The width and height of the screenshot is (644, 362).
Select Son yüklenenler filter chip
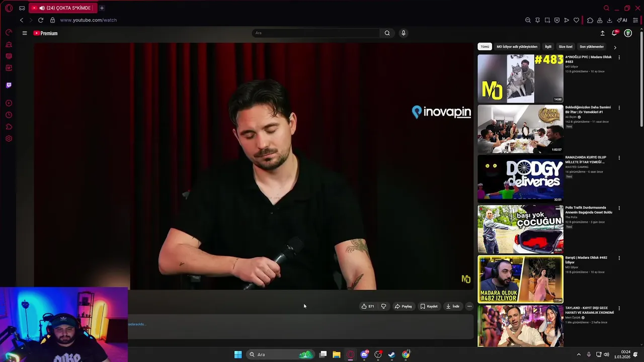(592, 47)
